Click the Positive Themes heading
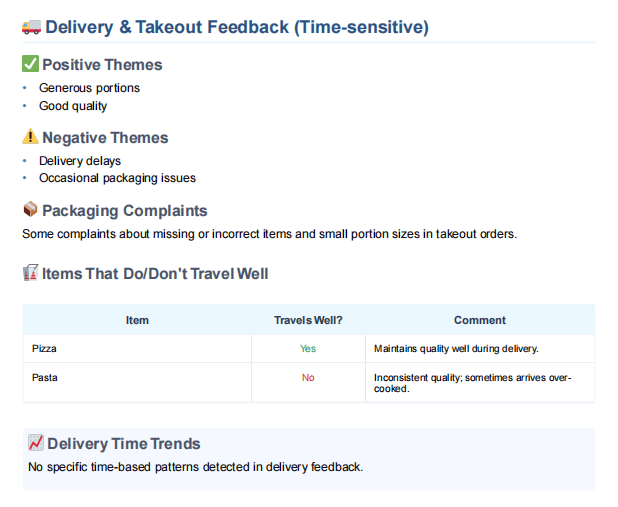This screenshot has height=507, width=618. pos(102,65)
